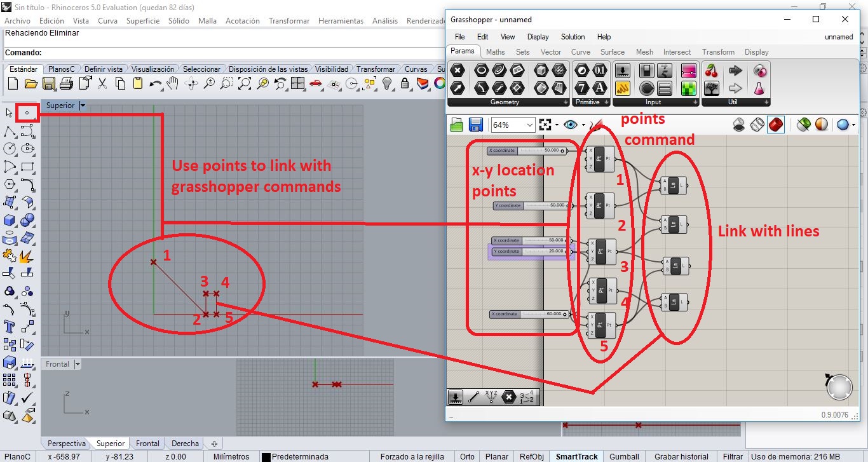Click the light bulb hide-objects icon

point(387,83)
